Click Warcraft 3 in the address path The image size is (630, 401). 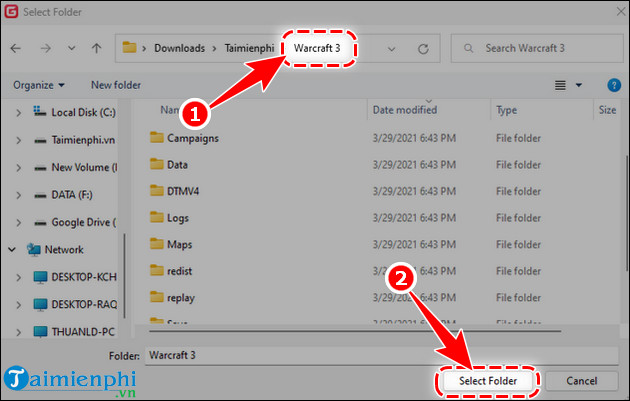tap(317, 48)
